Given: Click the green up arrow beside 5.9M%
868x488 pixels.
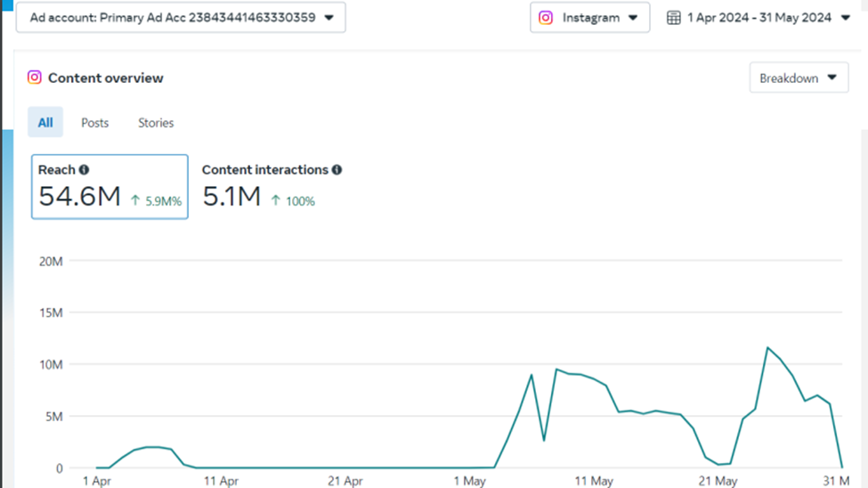Looking at the screenshot, I should (x=135, y=201).
